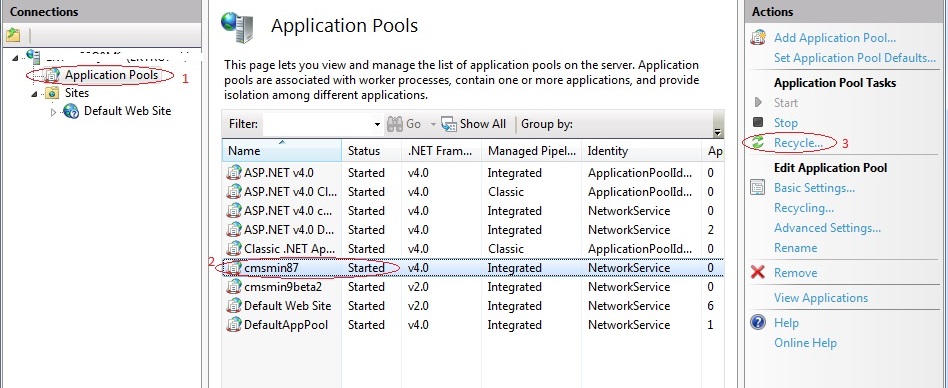Click v2.0 framework cell of cmsmin9beta2
This screenshot has height=388, width=948.
[x=418, y=286]
